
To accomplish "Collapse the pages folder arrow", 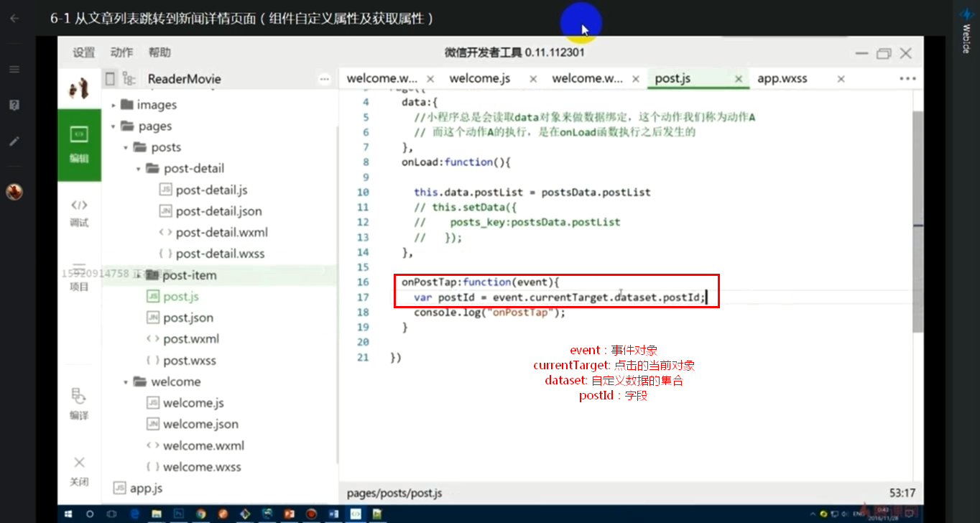I will (114, 126).
